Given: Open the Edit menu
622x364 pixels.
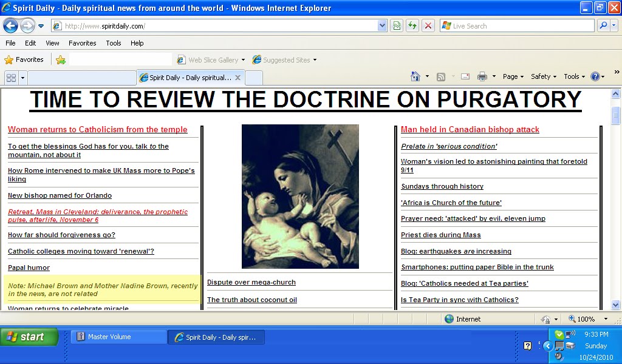Looking at the screenshot, I should (30, 43).
